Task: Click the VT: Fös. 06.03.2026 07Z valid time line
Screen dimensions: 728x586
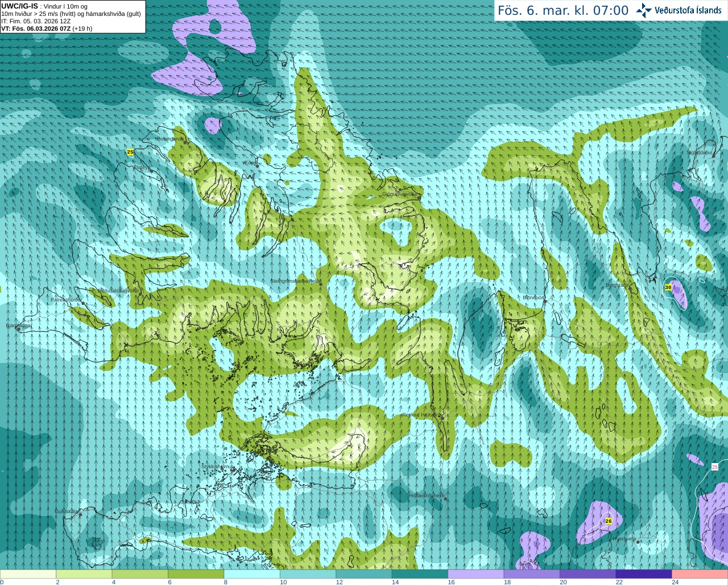Action: pos(47,28)
